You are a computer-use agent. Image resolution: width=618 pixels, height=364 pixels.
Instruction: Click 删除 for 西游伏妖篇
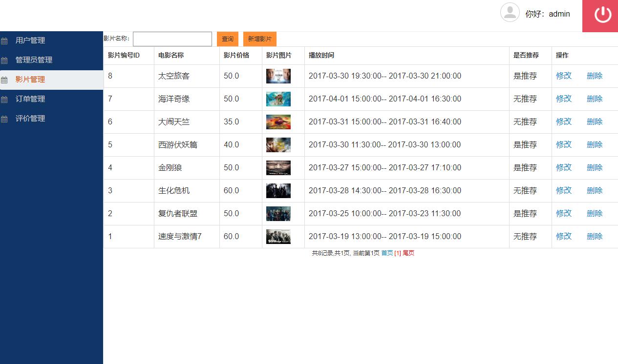point(595,144)
